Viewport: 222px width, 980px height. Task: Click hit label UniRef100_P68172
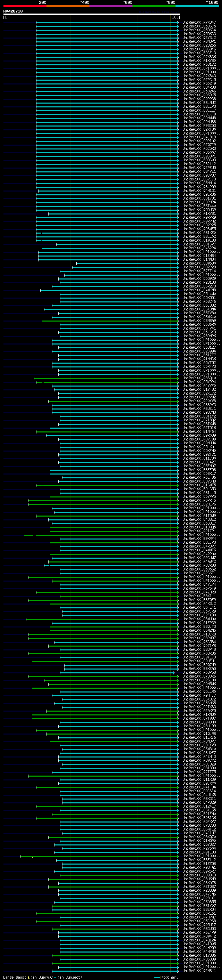(x=199, y=65)
